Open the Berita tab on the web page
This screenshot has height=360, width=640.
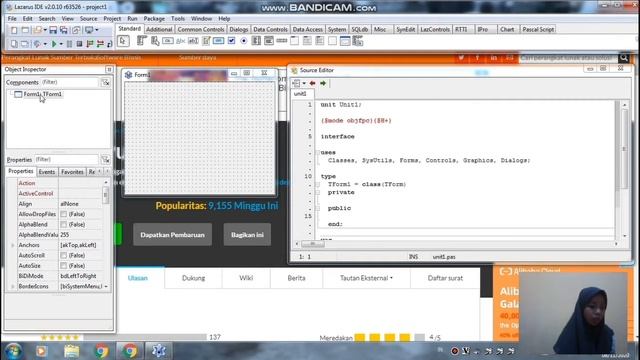click(296, 278)
